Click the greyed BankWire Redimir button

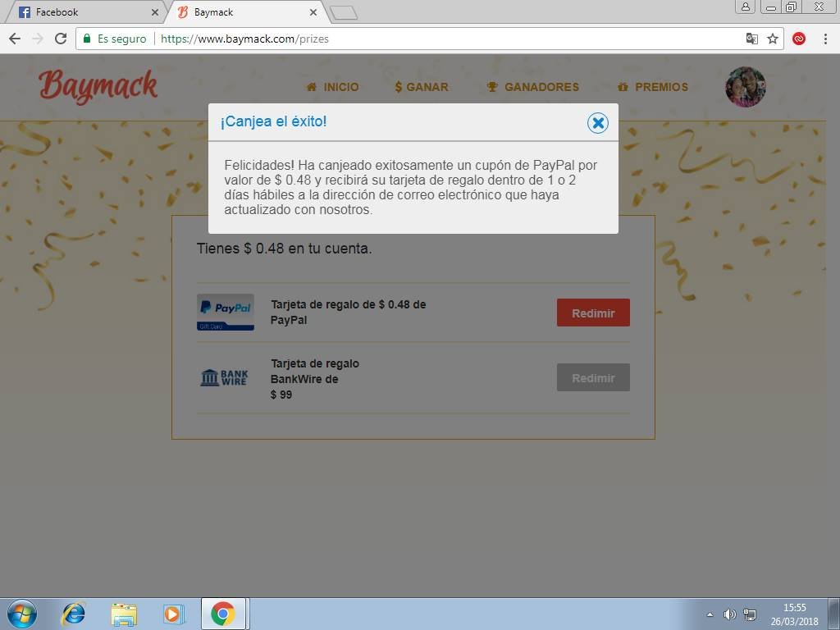tap(593, 377)
